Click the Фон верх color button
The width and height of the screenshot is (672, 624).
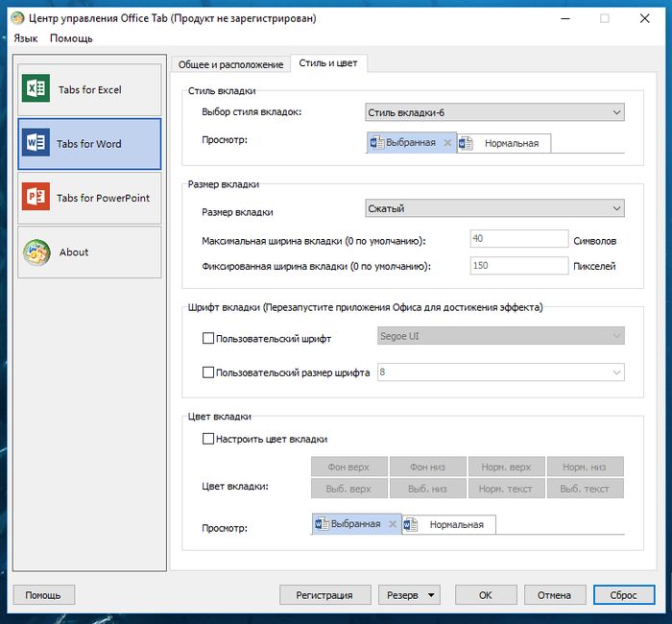(x=349, y=467)
